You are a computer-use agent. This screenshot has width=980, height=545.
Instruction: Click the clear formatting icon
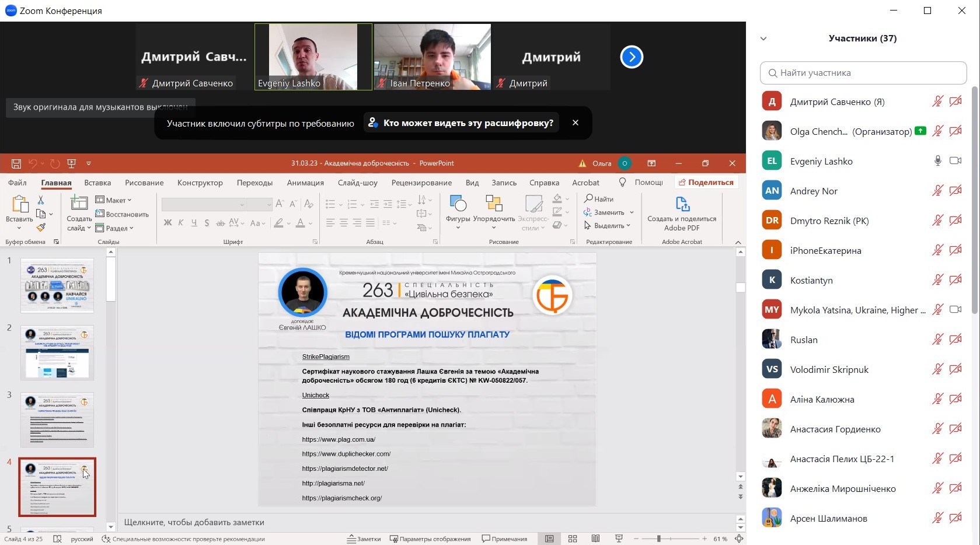[309, 204]
